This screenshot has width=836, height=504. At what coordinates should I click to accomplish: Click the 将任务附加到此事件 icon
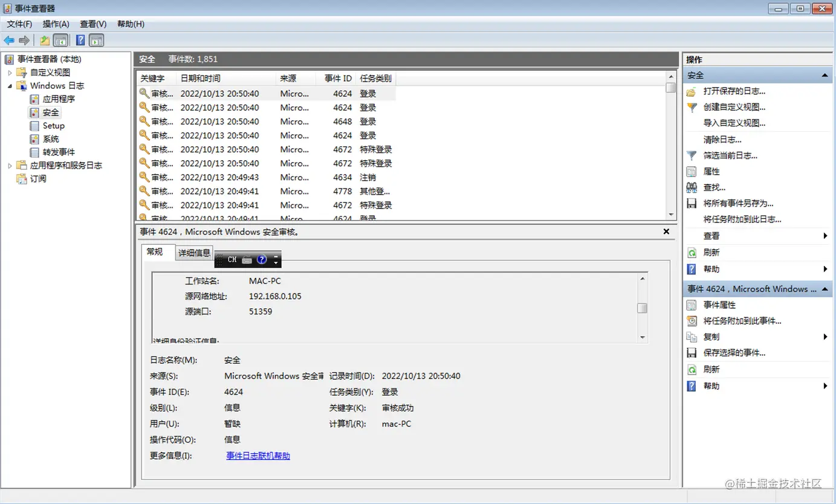692,321
